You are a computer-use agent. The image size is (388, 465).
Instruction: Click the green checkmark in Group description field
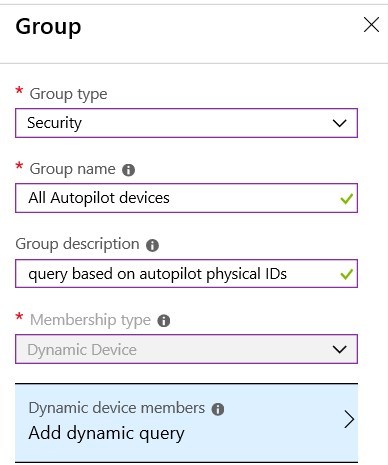coord(346,274)
